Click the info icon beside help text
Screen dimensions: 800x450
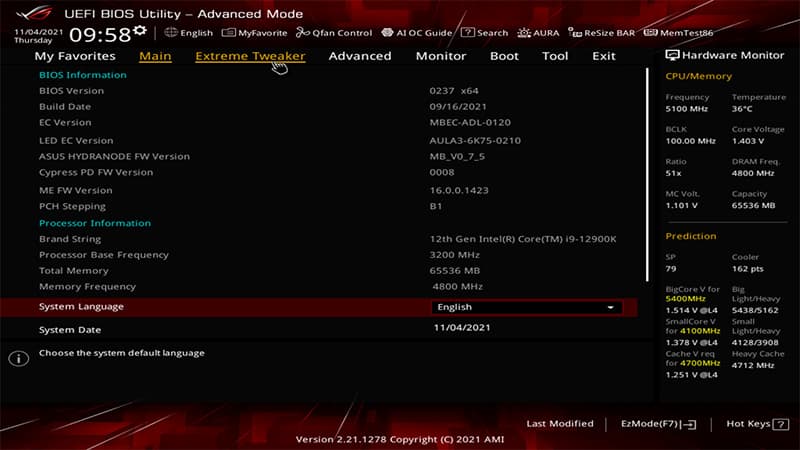coord(19,358)
